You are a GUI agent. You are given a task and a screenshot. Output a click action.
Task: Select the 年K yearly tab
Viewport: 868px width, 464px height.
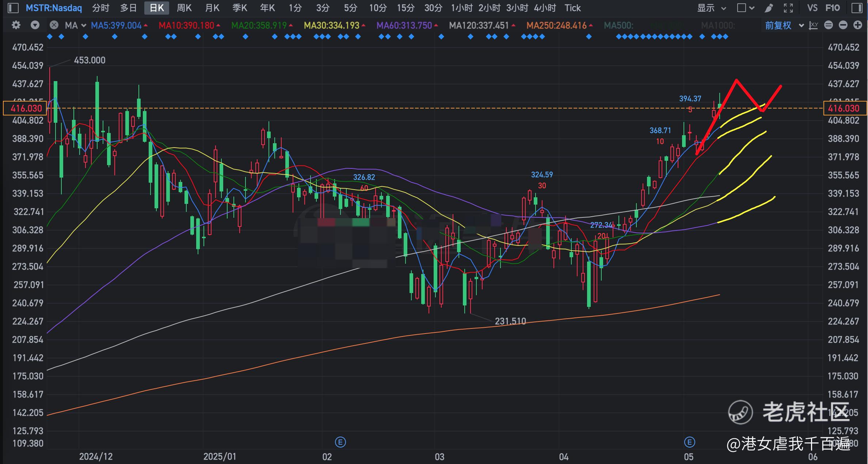(x=267, y=8)
